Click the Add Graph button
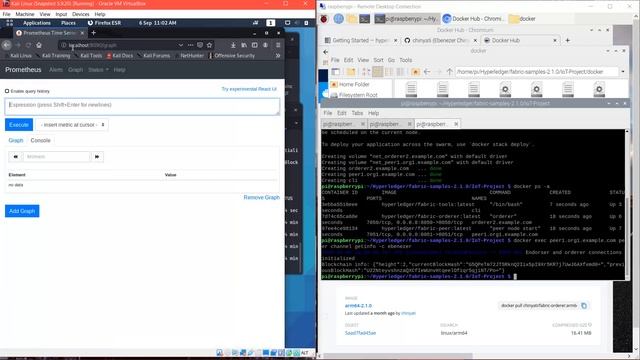Image resolution: width=640 pixels, height=360 pixels. tap(22, 211)
